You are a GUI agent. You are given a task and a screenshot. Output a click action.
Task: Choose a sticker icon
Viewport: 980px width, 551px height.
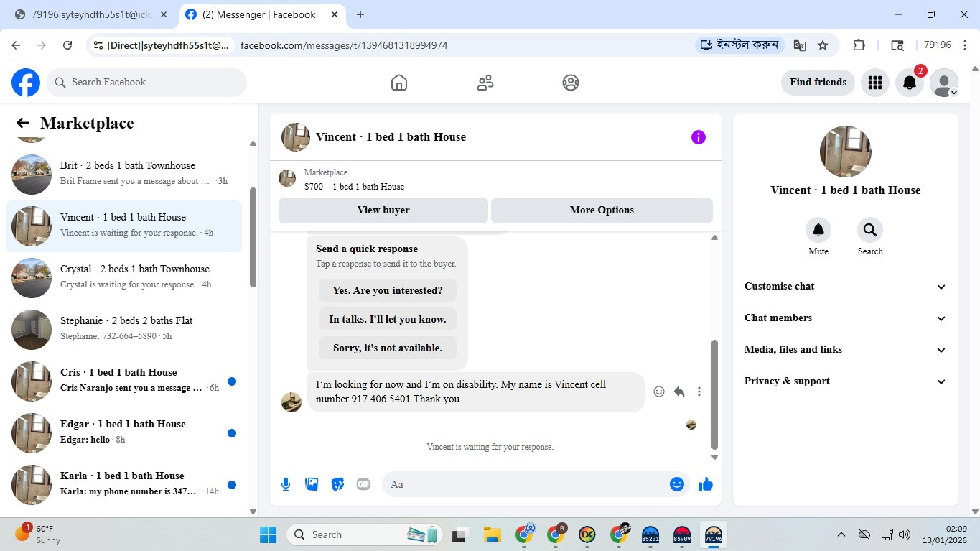point(337,484)
